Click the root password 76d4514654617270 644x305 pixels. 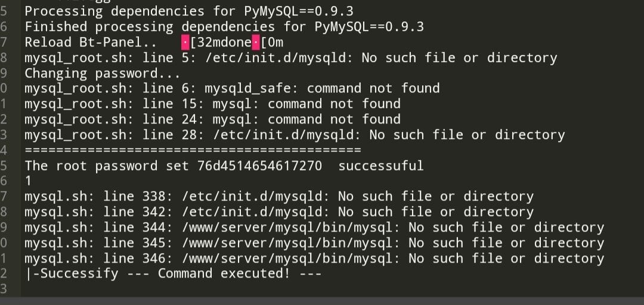pos(259,165)
